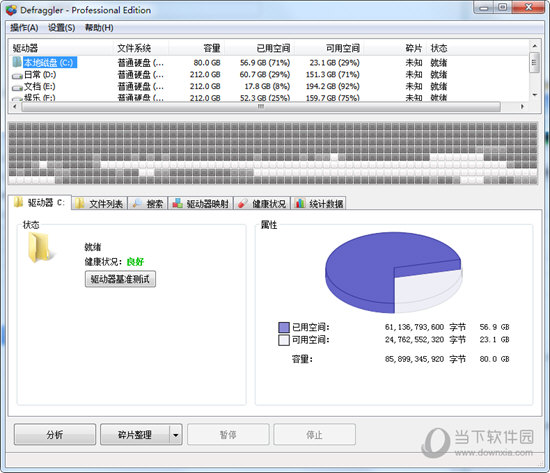Switch to the 搜索 tab
The height and width of the screenshot is (473, 550).
[x=148, y=203]
